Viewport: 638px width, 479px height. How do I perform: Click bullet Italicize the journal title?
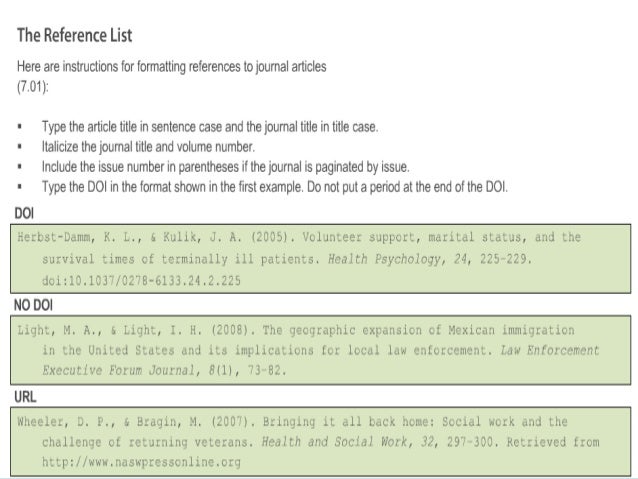tap(149, 147)
